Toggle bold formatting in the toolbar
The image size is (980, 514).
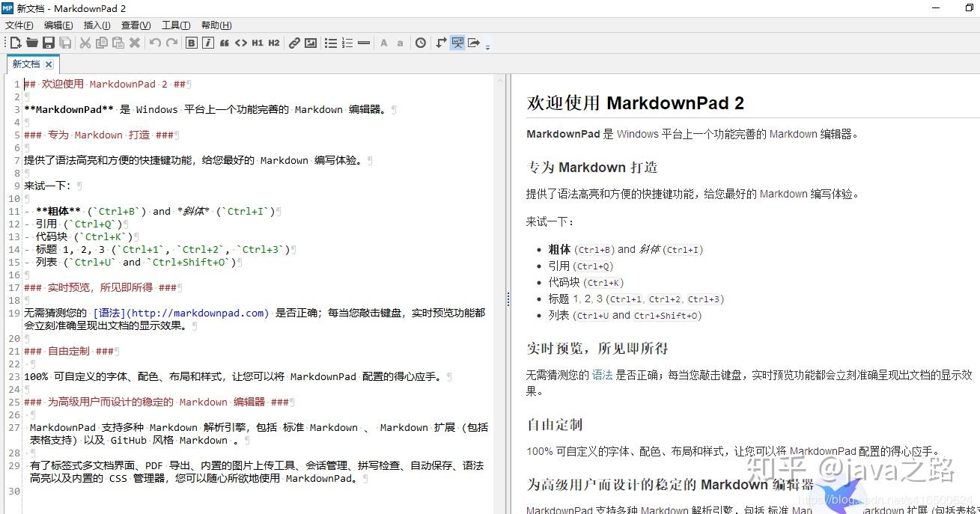coord(191,43)
